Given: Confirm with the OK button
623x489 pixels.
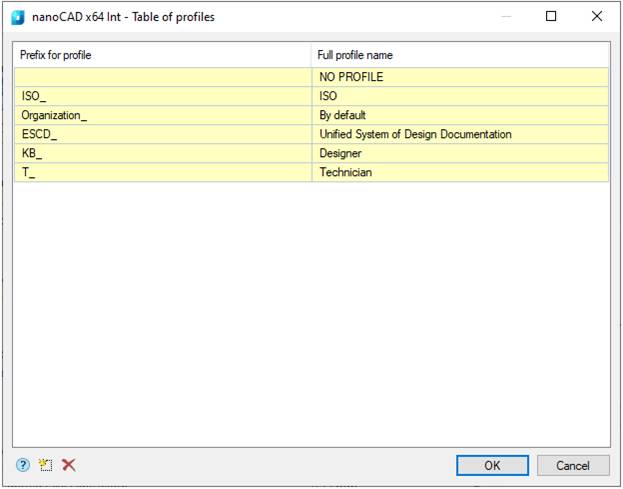Looking at the screenshot, I should coord(492,465).
